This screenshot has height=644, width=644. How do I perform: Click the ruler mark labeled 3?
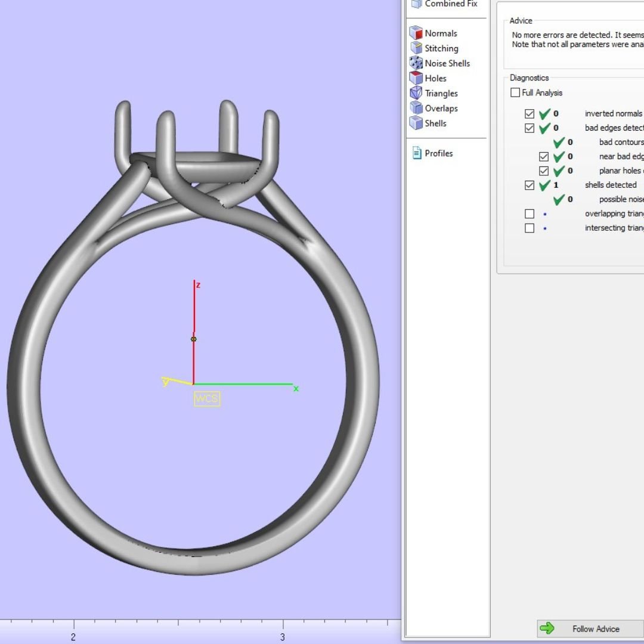tap(283, 636)
